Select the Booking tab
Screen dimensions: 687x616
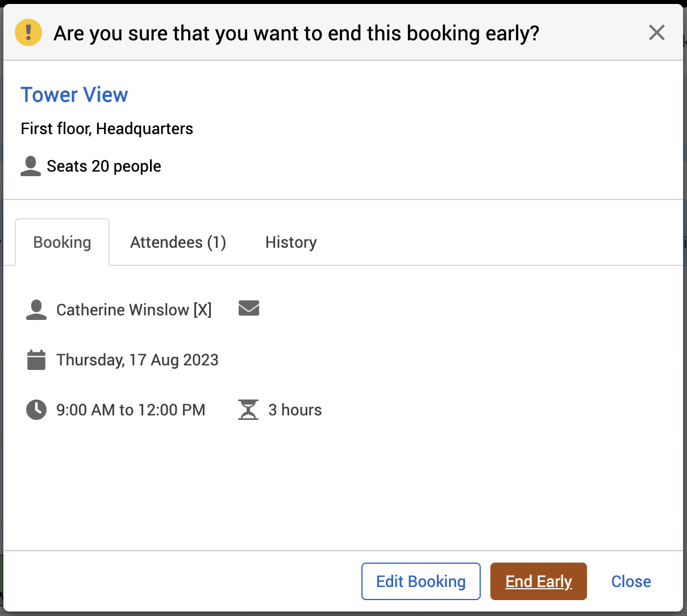click(x=62, y=243)
